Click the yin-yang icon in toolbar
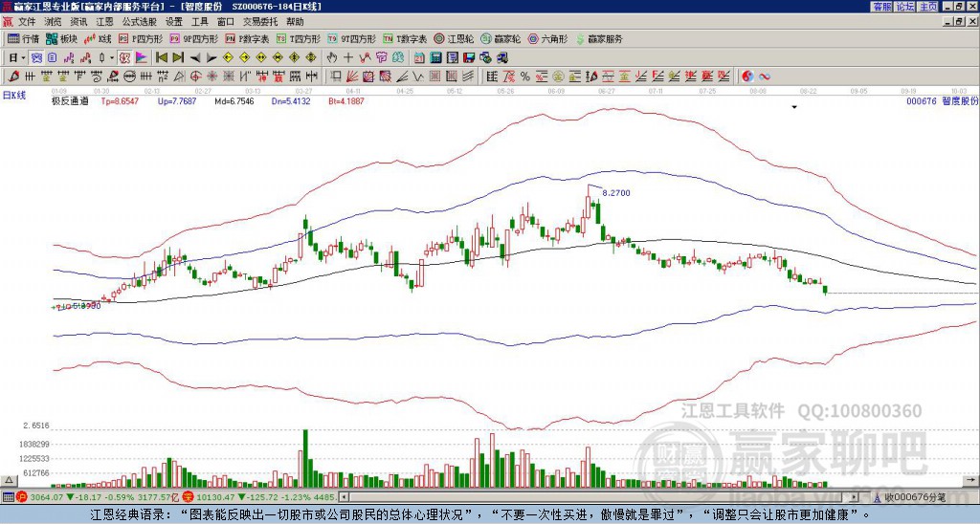This screenshot has width=980, height=524. click(x=747, y=76)
